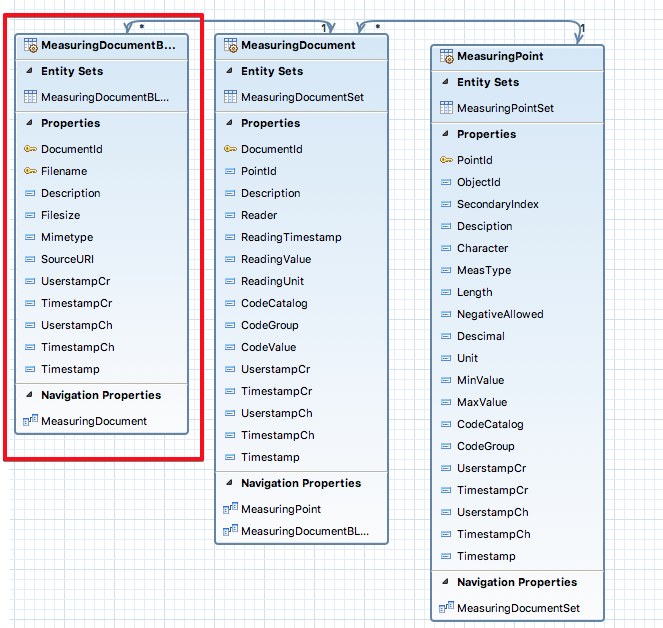Click the MeasuringPointSet entity set icon
Screen dimensions: 663x628
[446, 108]
